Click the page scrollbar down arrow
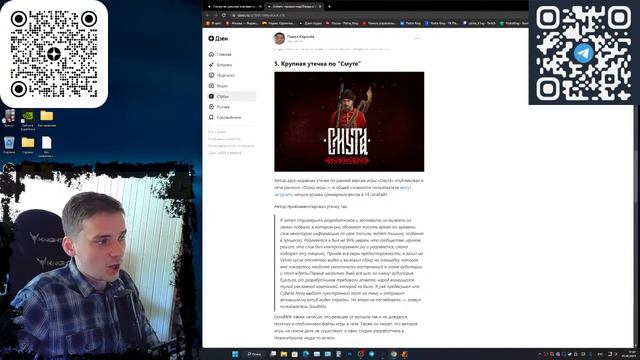 (637, 345)
